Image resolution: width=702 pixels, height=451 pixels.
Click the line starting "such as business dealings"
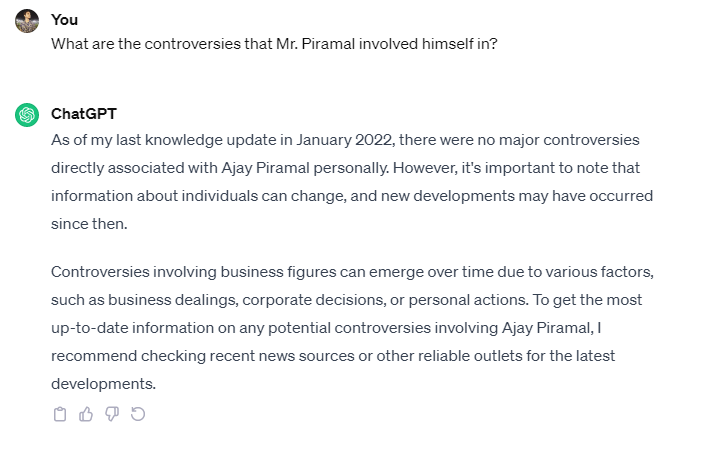pyautogui.click(x=346, y=300)
